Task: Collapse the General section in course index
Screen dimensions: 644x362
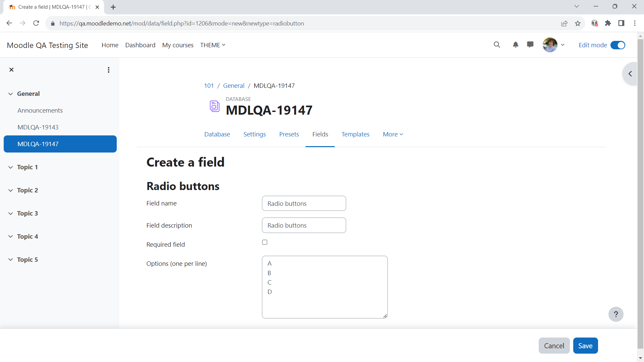Action: point(11,94)
